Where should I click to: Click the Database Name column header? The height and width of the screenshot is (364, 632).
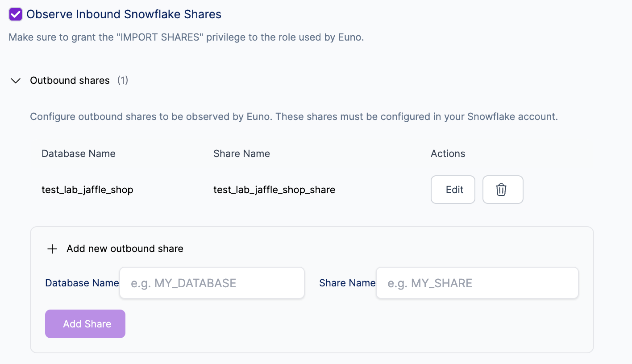pos(79,154)
